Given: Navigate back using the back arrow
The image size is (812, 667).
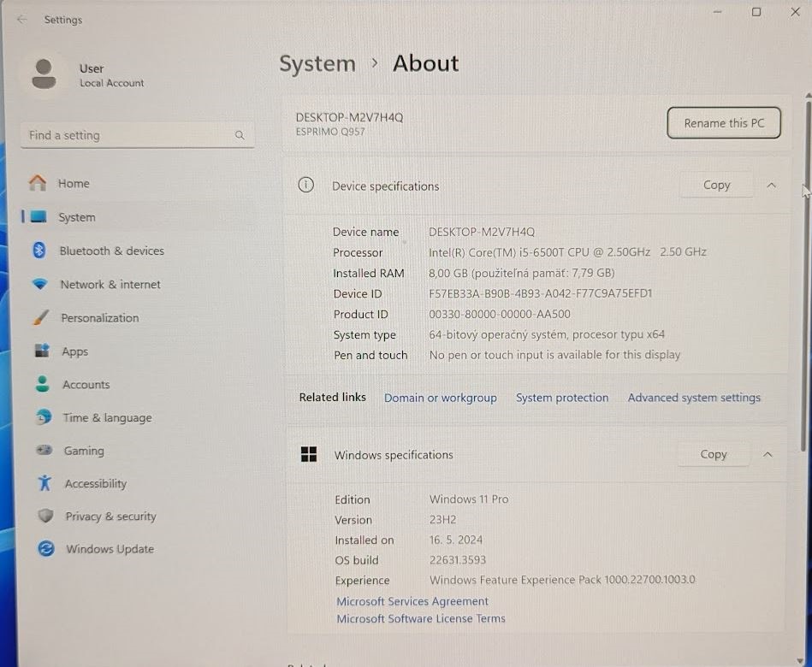Looking at the screenshot, I should (x=21, y=19).
